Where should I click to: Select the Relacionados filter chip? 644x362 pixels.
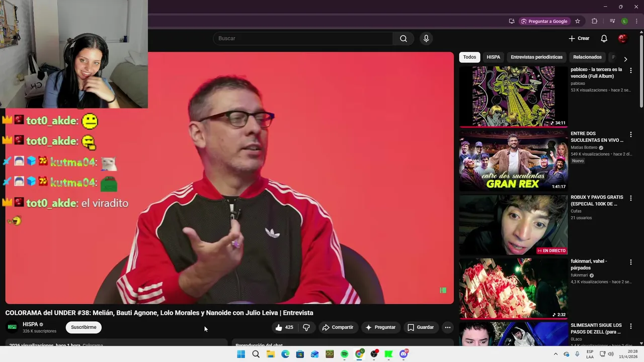pos(587,57)
